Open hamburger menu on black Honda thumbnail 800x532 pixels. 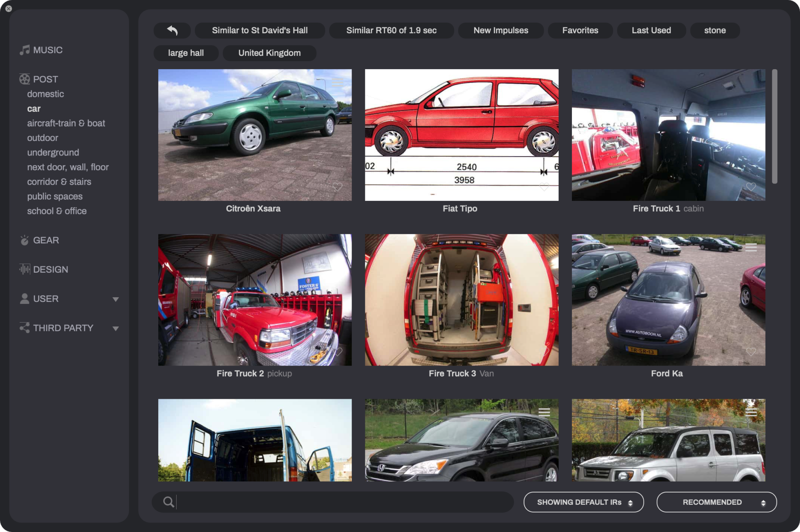[544, 412]
